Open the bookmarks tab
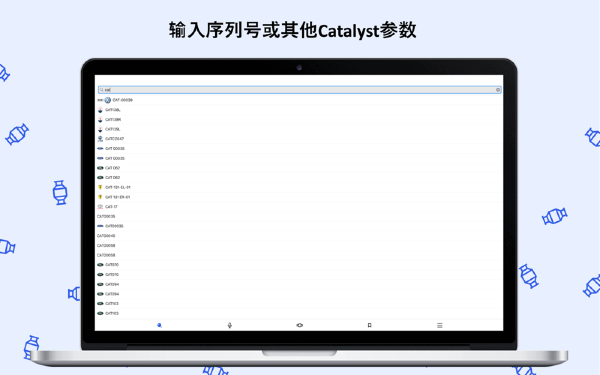 tap(370, 325)
